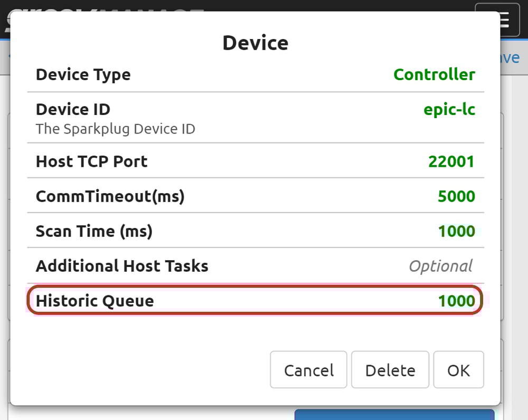The height and width of the screenshot is (420, 528).
Task: Select the Device dialog title
Action: [256, 43]
